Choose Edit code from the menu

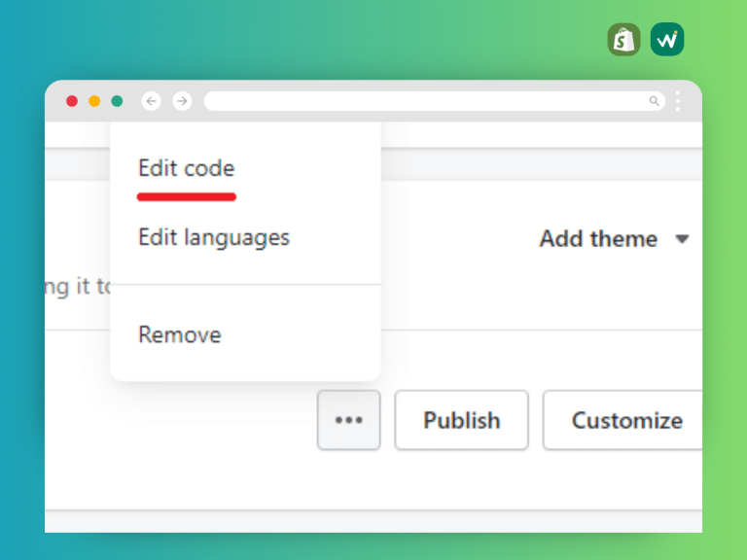(x=187, y=168)
